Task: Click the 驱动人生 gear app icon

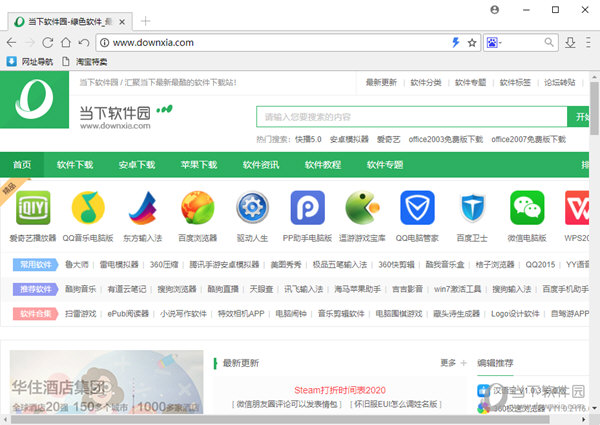Action: (x=252, y=208)
